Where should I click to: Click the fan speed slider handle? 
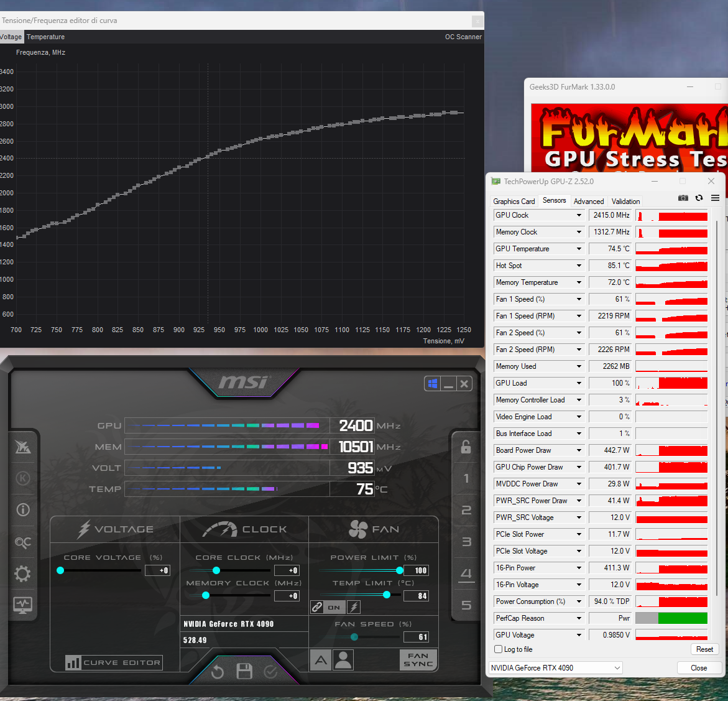click(x=354, y=637)
